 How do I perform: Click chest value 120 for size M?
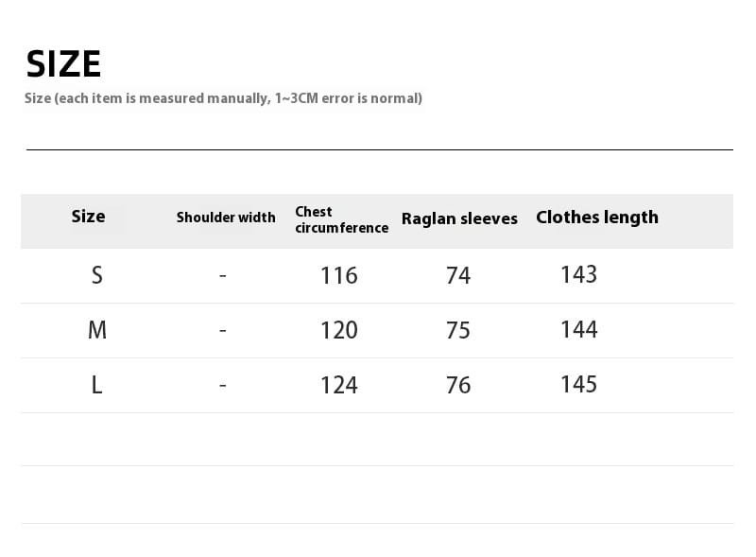tap(338, 330)
